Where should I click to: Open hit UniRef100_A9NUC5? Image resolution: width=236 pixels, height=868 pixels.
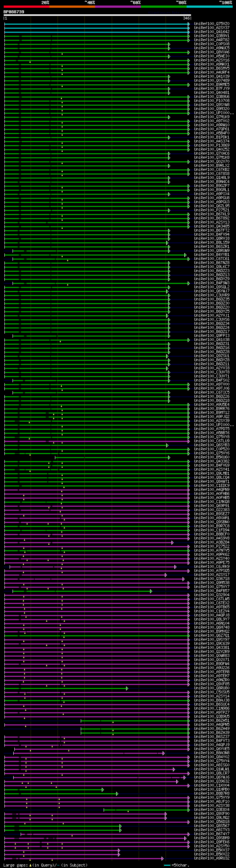[212, 48]
